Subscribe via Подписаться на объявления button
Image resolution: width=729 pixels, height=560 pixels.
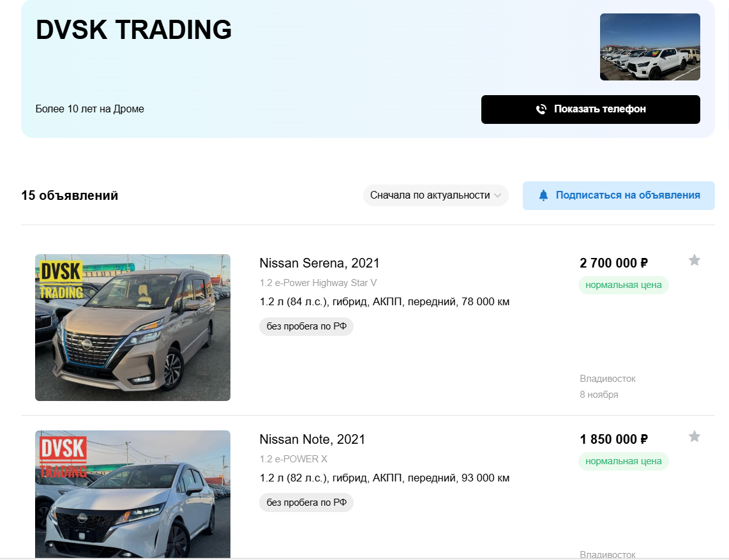click(619, 195)
